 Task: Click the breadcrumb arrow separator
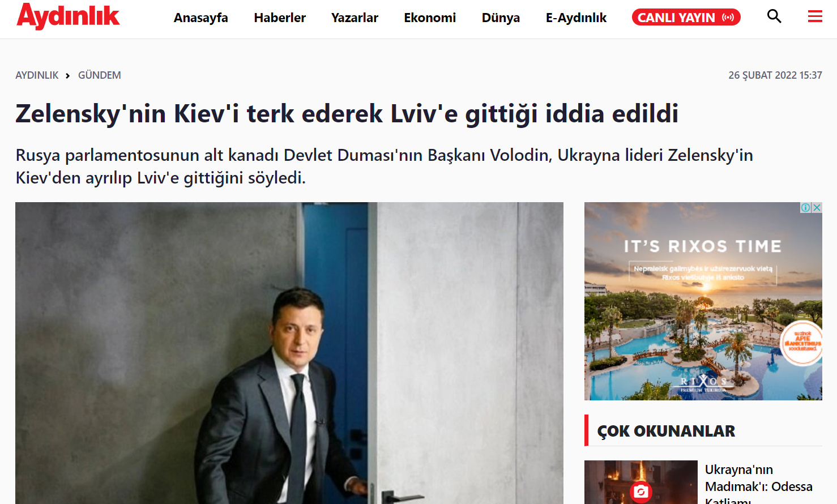click(67, 76)
